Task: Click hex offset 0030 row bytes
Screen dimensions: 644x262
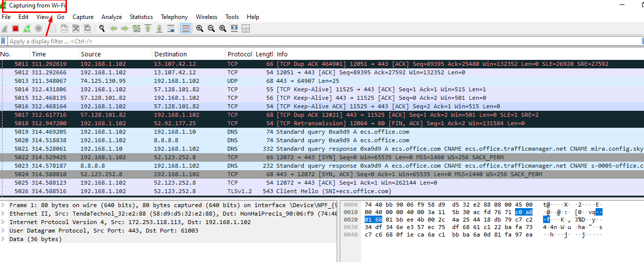Action: [x=449, y=227]
